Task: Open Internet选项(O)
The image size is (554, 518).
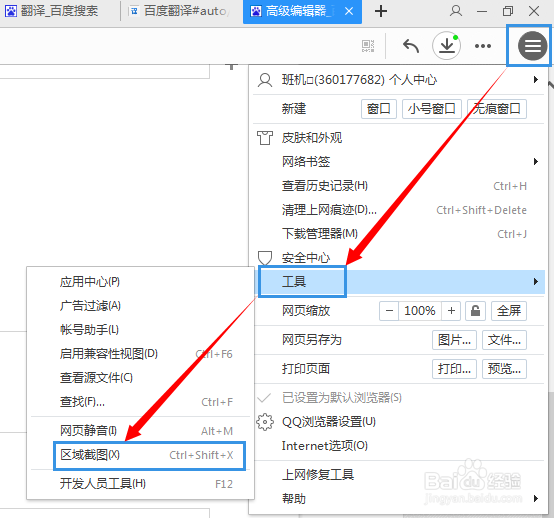Action: pyautogui.click(x=399, y=446)
